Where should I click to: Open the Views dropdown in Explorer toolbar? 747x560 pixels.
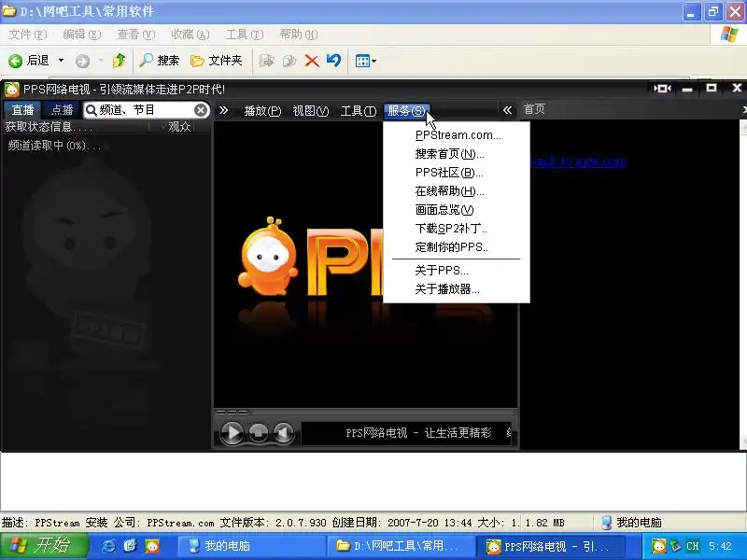click(366, 61)
